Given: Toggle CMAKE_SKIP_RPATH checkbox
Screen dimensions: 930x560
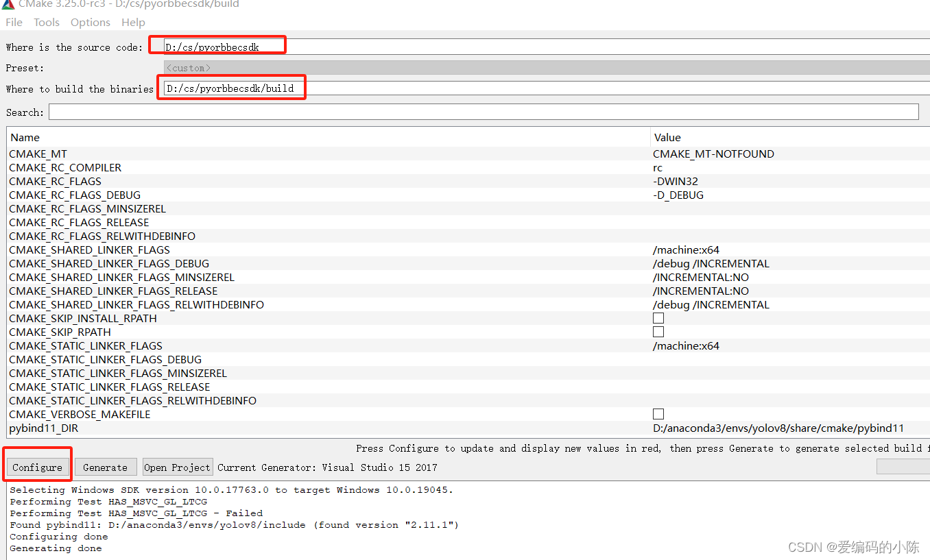Looking at the screenshot, I should (x=658, y=332).
